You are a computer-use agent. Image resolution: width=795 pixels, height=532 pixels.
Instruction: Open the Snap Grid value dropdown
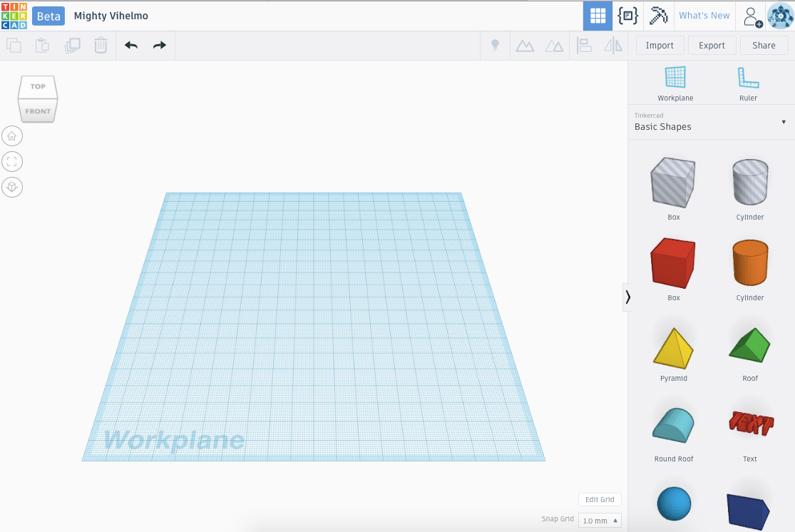pyautogui.click(x=599, y=521)
